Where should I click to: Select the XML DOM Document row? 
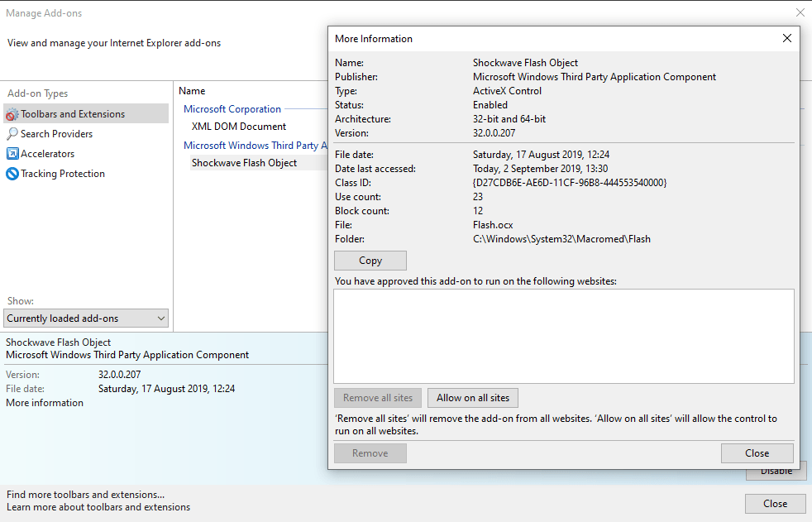tap(239, 127)
